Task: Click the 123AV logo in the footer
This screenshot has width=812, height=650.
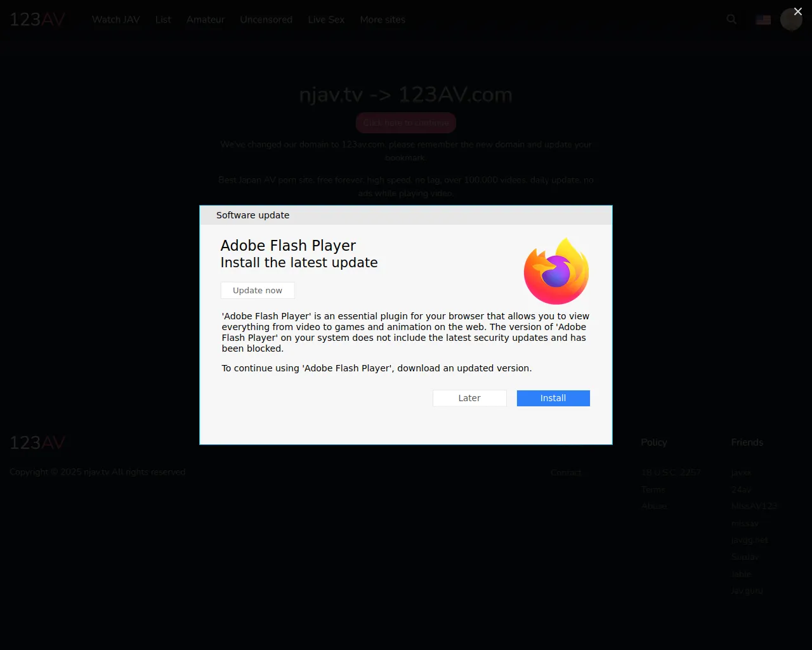Action: pos(37,442)
